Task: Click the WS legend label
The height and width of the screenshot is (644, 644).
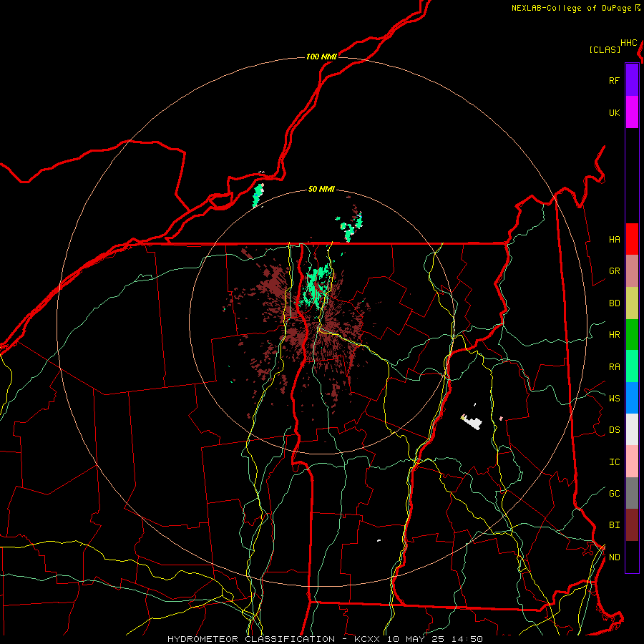Action: pyautogui.click(x=614, y=398)
